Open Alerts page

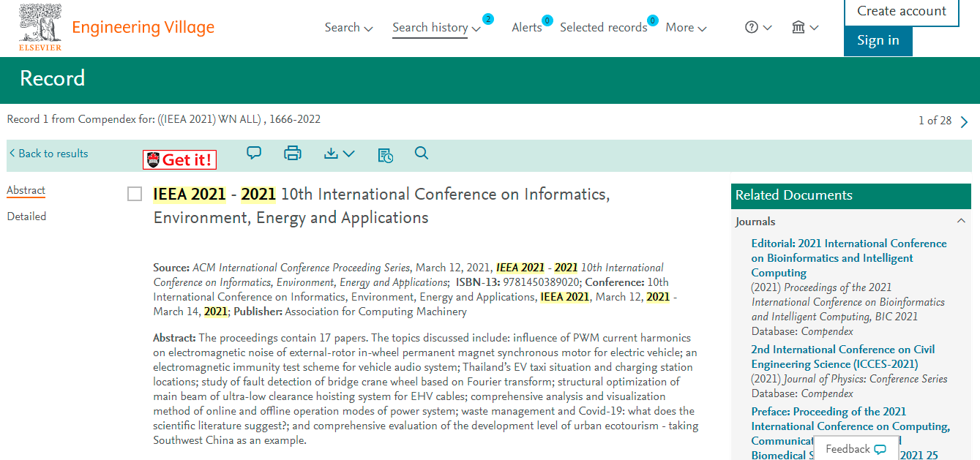tap(526, 27)
